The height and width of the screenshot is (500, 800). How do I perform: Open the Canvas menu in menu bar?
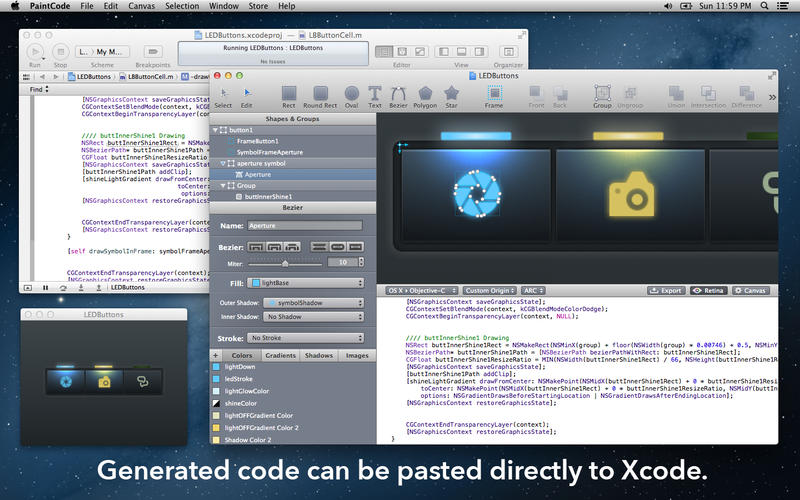tap(139, 7)
